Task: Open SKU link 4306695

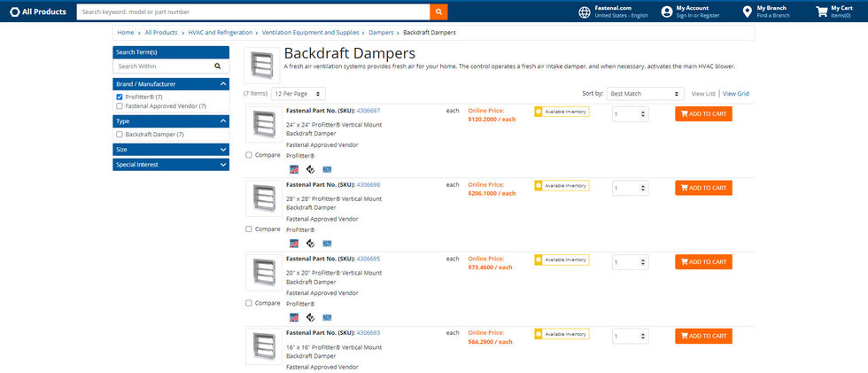Action: (368, 259)
